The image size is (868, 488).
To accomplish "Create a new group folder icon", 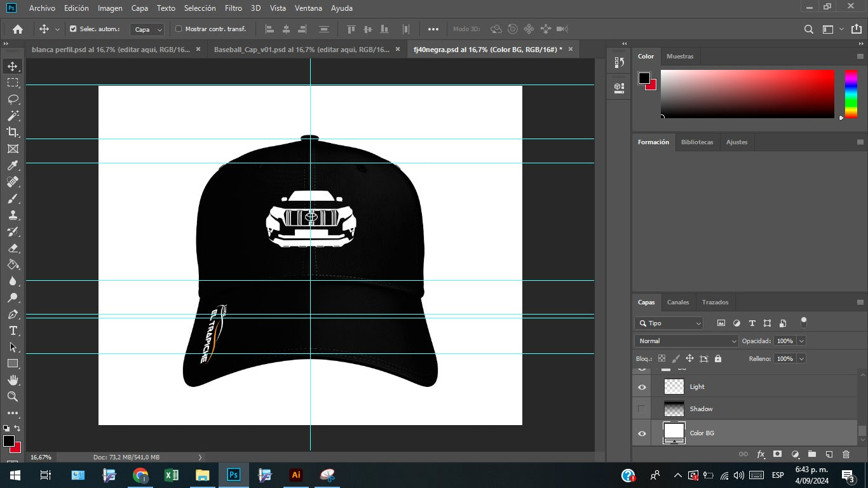I will click(811, 454).
